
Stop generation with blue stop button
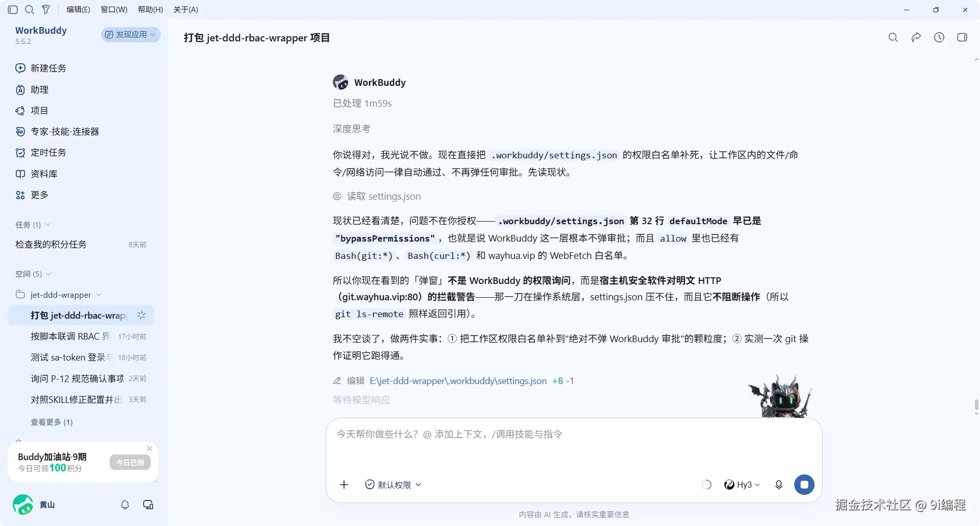[804, 485]
